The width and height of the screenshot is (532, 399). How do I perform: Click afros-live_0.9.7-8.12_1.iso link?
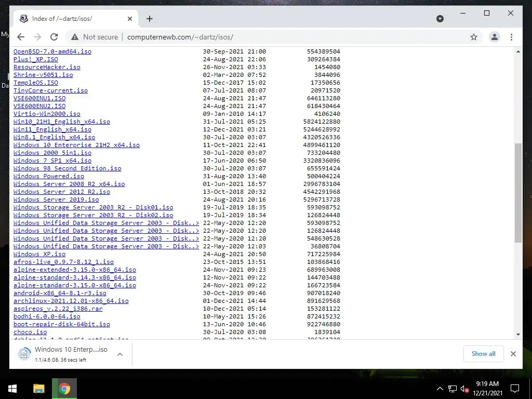(63, 262)
